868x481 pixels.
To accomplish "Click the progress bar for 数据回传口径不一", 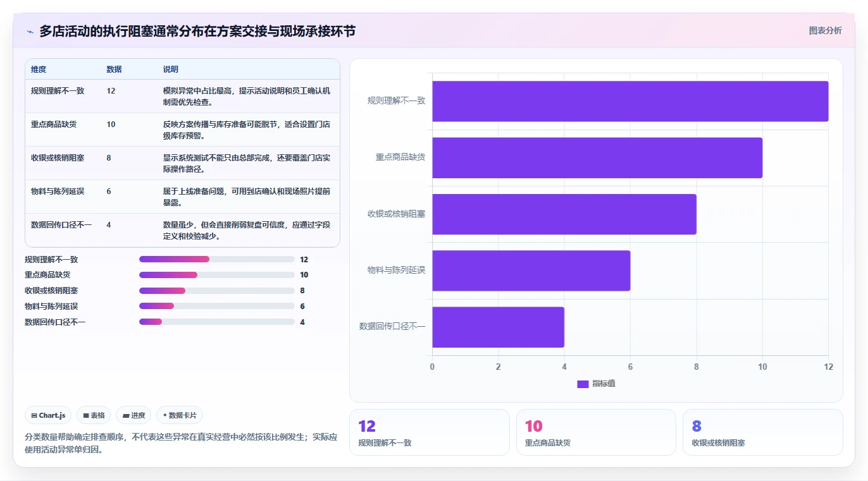I will (217, 322).
